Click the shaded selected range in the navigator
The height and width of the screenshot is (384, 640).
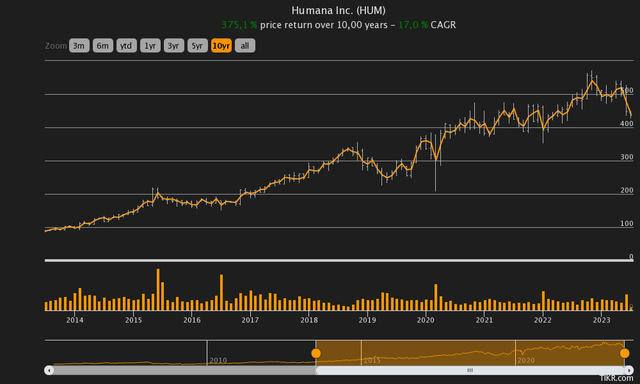tap(470, 353)
